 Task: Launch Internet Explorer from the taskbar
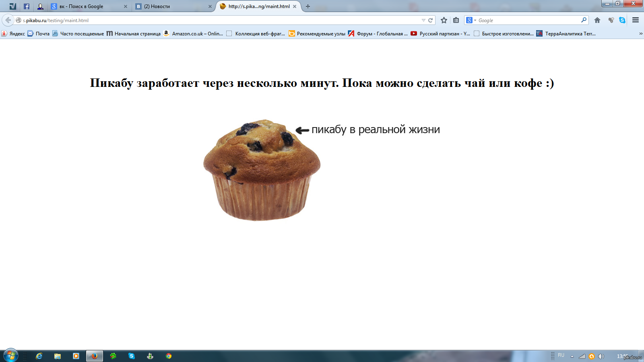tap(39, 356)
